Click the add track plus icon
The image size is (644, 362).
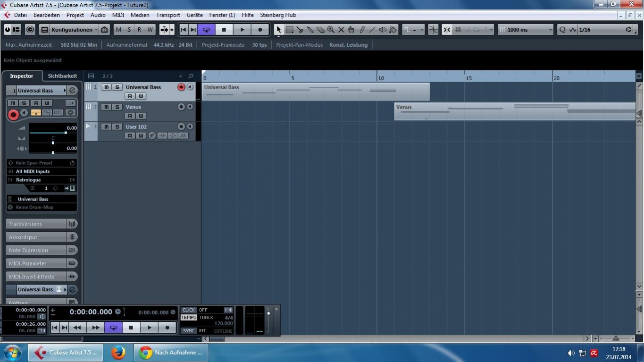(180, 76)
